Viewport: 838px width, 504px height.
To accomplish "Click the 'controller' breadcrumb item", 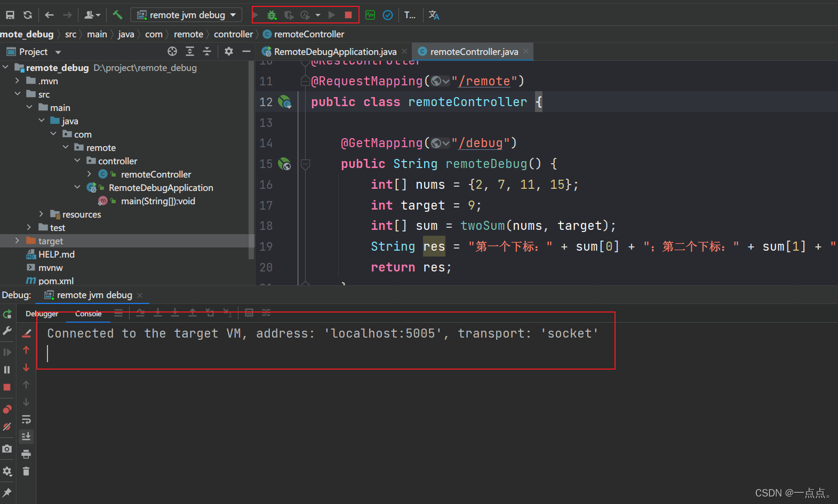I will [233, 34].
